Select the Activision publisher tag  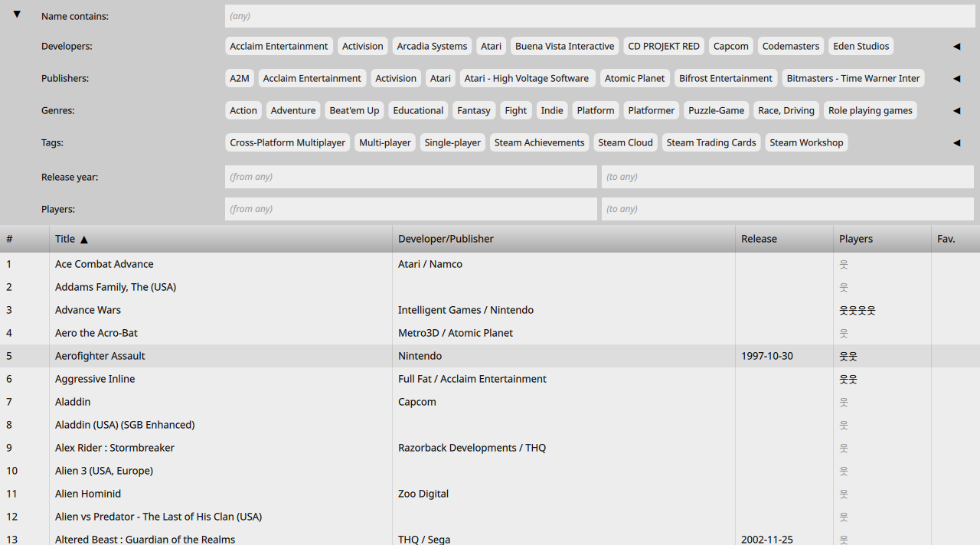(396, 78)
